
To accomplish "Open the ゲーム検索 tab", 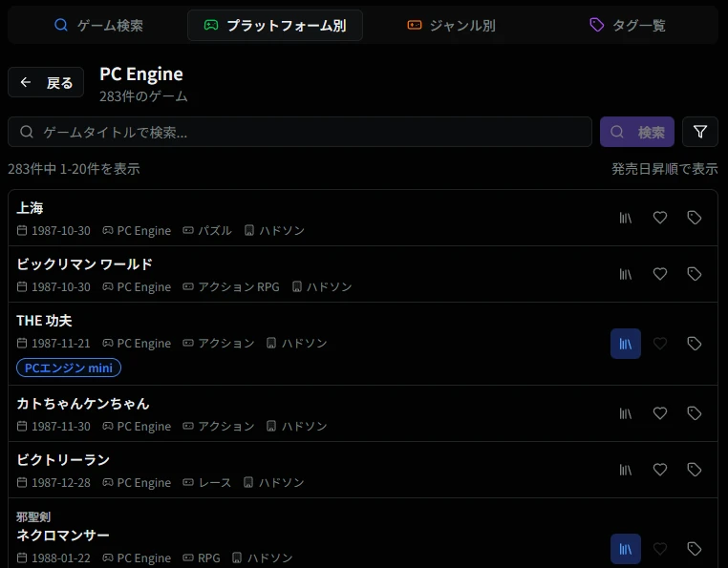I will tap(98, 25).
